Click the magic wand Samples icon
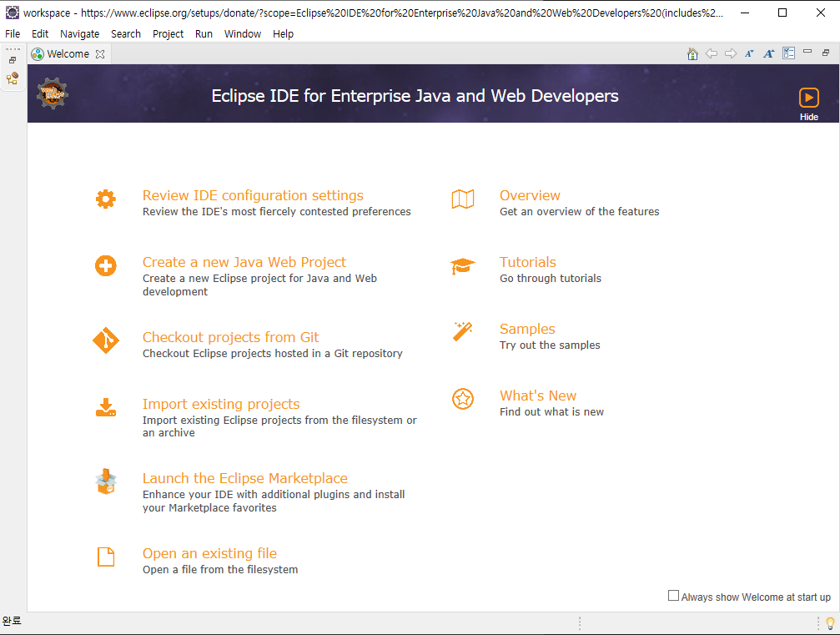Screen dimensions: 840x635 point(463,332)
